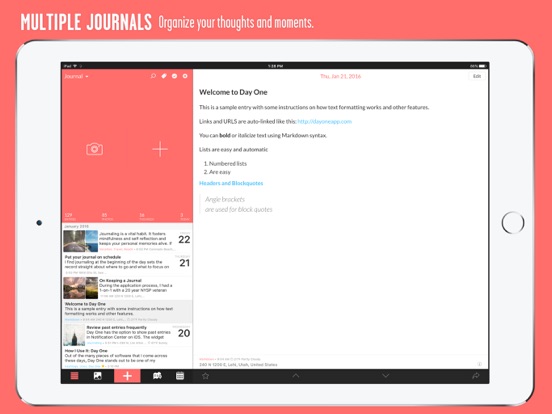Tap the photo thumbnail of the 22nd entry
The height and width of the screenshot is (414, 552).
81,241
